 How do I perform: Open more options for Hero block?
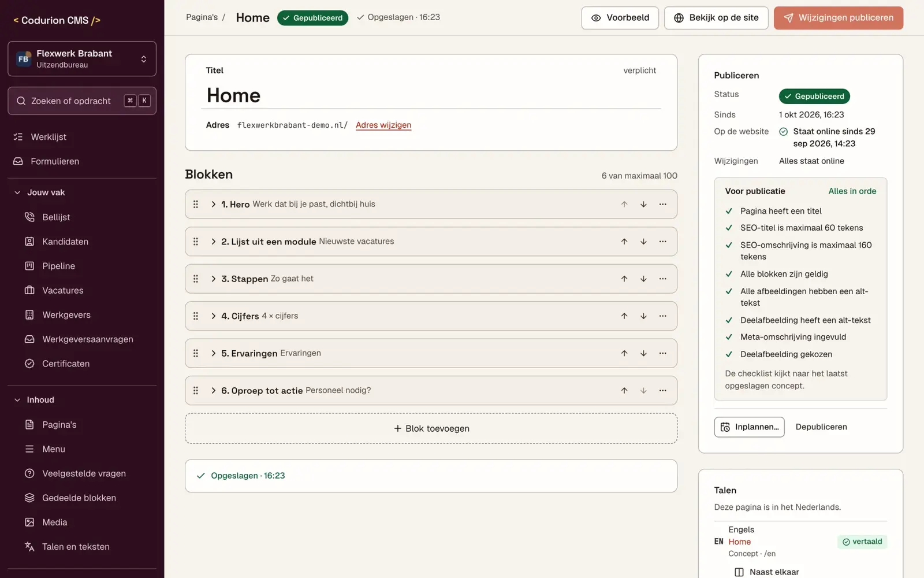(x=663, y=204)
